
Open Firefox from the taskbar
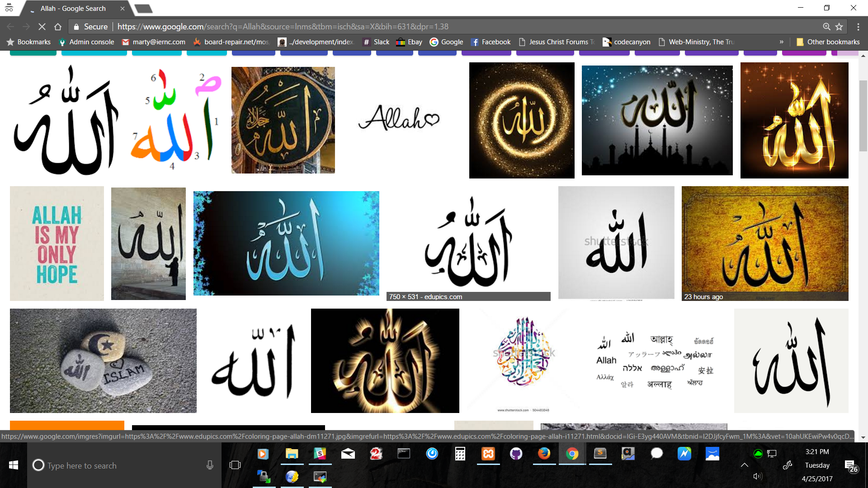(544, 453)
